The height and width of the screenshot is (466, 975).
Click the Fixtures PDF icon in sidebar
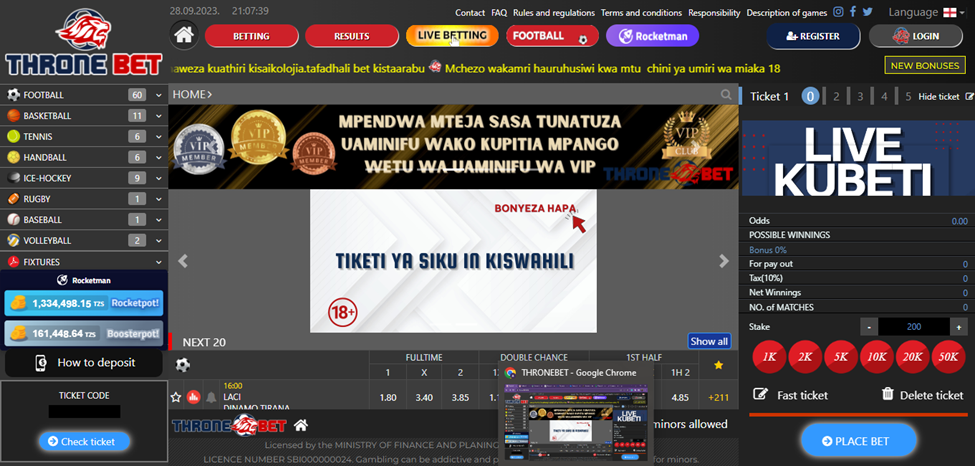(13, 262)
